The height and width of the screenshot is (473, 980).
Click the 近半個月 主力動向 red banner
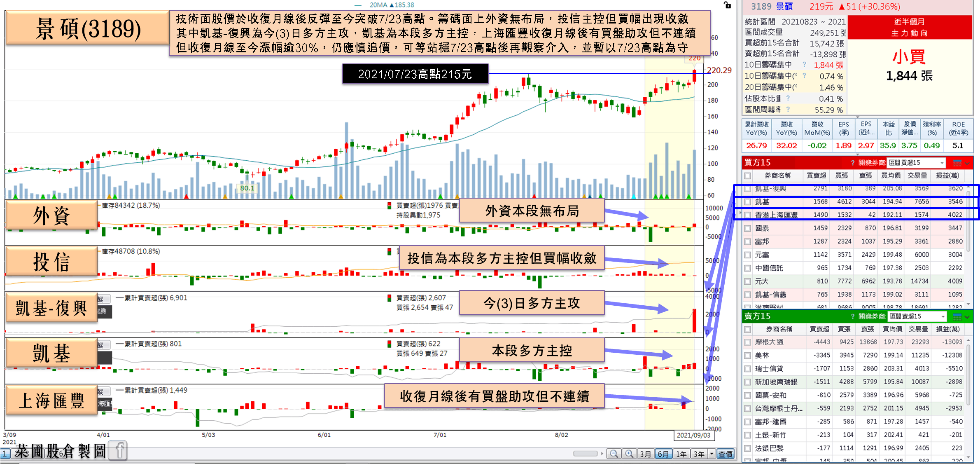pyautogui.click(x=910, y=27)
